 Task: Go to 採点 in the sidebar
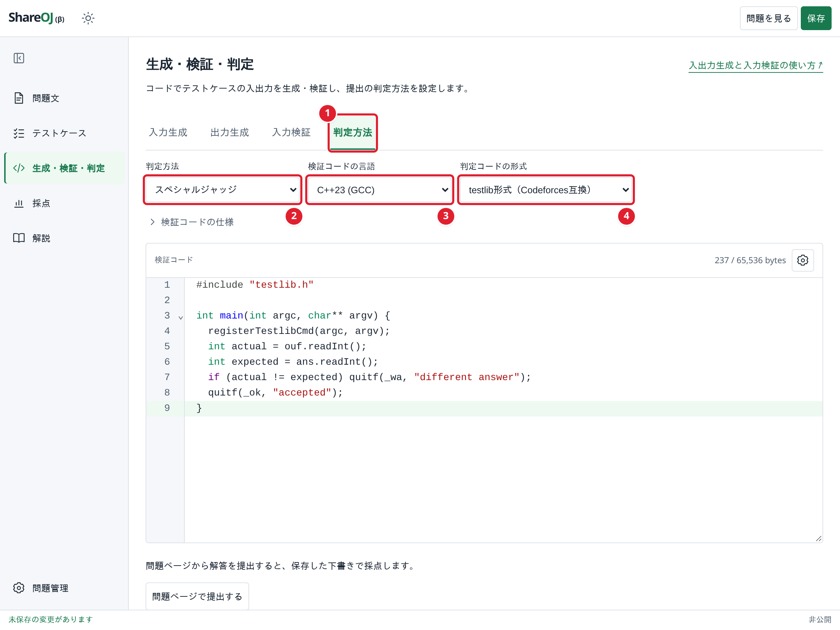[64, 203]
